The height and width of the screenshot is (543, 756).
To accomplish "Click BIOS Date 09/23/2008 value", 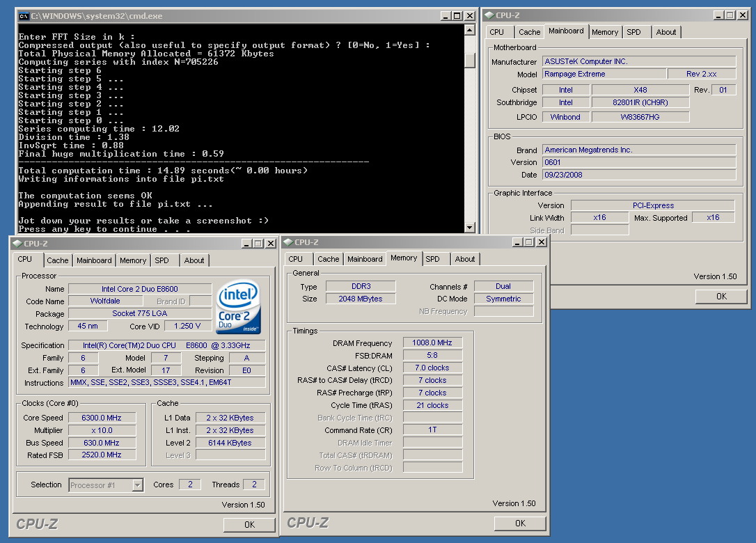I will pyautogui.click(x=639, y=175).
